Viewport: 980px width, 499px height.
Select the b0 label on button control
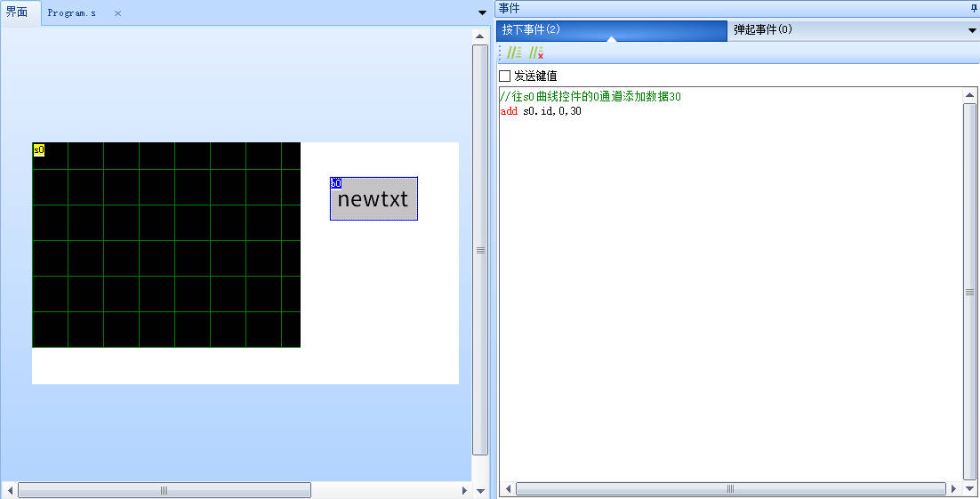335,183
